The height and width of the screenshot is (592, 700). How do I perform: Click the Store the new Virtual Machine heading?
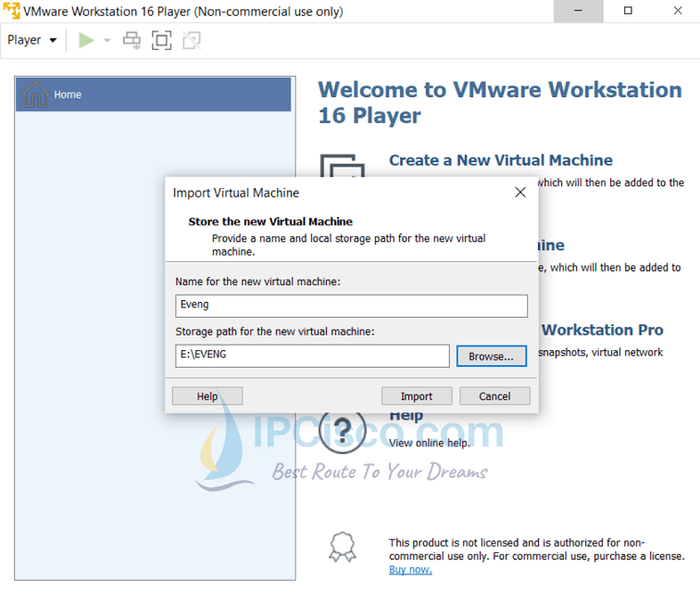(x=270, y=221)
